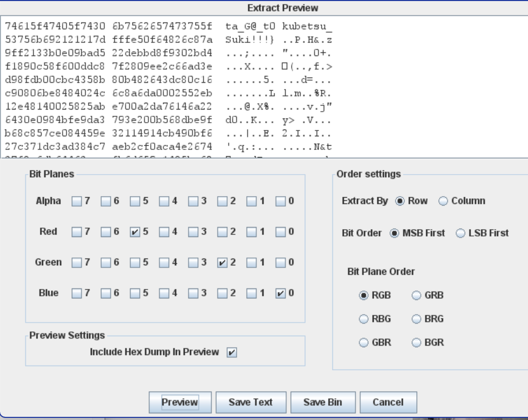The image size is (528, 420).
Task: Click hex value e700a2da76146a22
Action: pyautogui.click(x=162, y=106)
